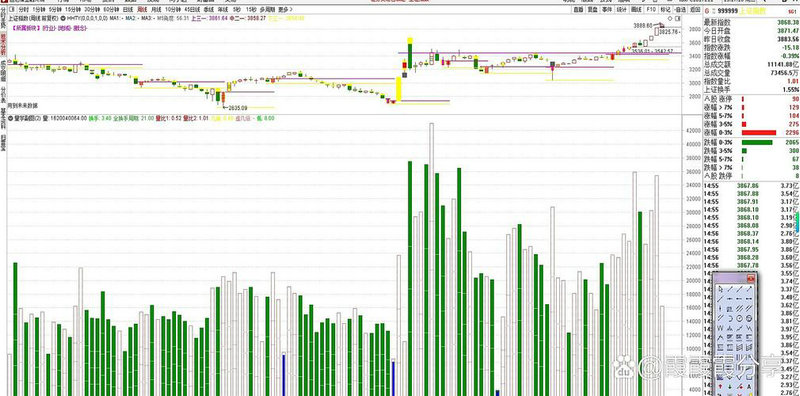Viewport: 800px width, 396px height.
Task: Choose the text annotation A tool
Action: point(749,386)
